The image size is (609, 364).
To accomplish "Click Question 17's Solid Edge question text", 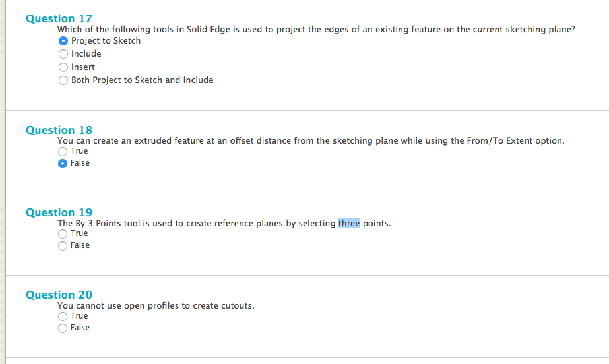I will (315, 30).
